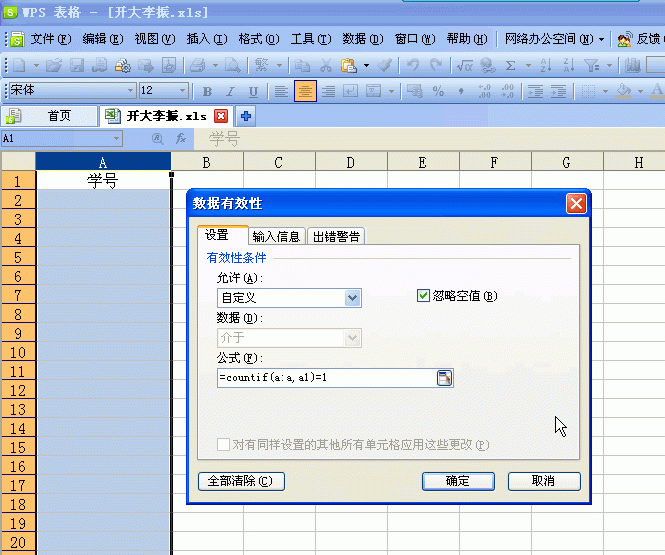Click cell A1 containing 学号
The image size is (665, 555).
coord(103,181)
